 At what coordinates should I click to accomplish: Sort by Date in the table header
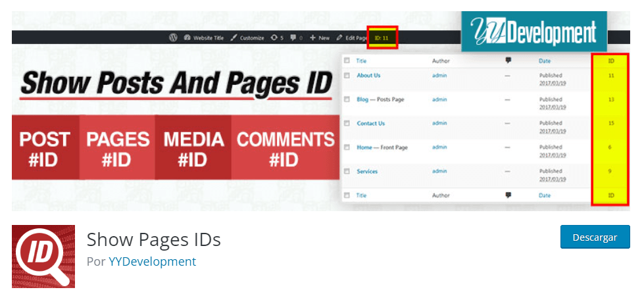point(545,61)
